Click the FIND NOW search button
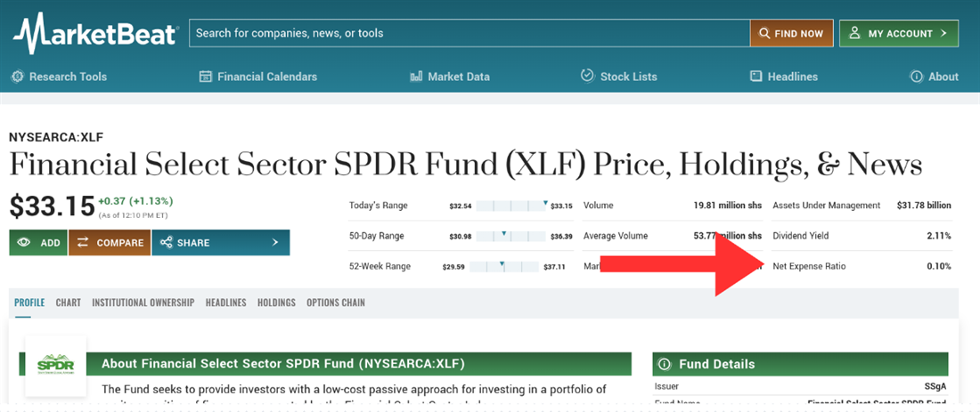Image resolution: width=980 pixels, height=412 pixels. coord(791,34)
